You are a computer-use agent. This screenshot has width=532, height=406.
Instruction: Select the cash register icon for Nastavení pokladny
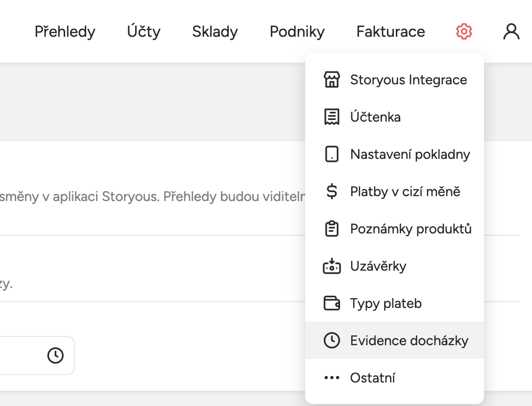pos(332,154)
